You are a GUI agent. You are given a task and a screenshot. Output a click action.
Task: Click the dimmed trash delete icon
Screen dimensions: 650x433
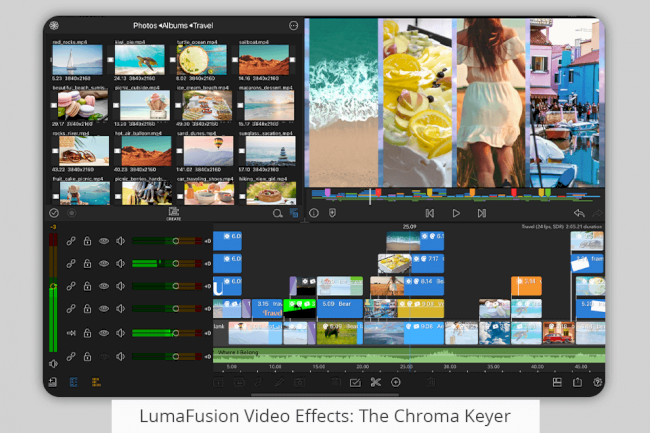click(x=431, y=382)
